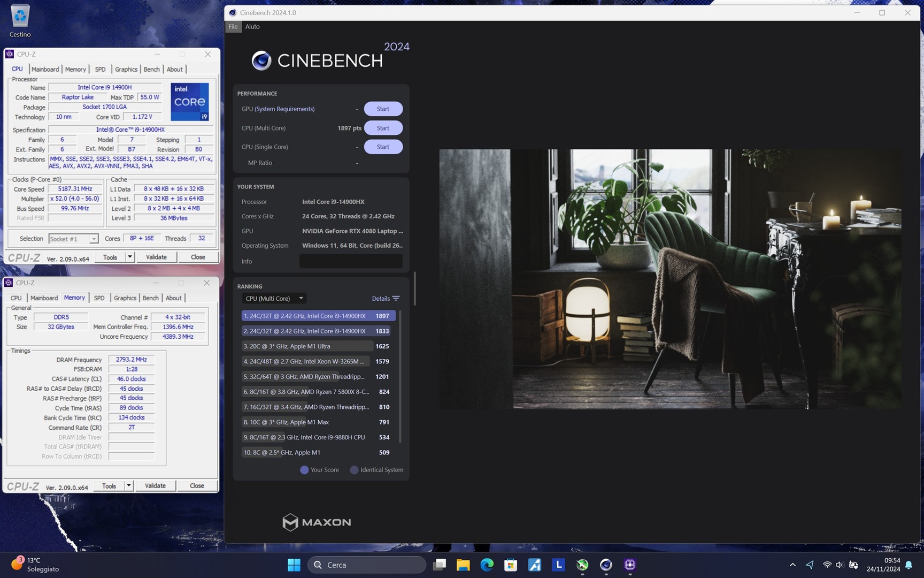The width and height of the screenshot is (924, 578).
Task: Switch to Memory tab in CPU-Z CPU window
Action: (x=75, y=70)
